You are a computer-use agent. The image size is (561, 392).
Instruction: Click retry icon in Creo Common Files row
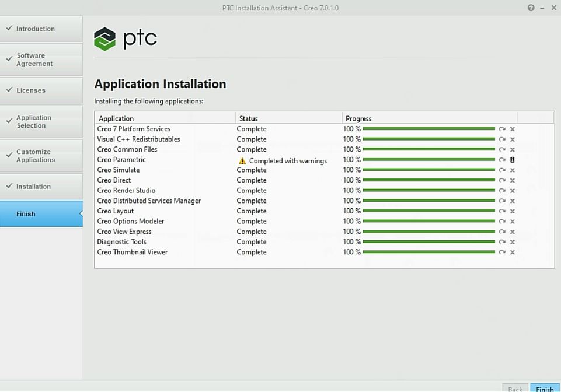pos(502,149)
